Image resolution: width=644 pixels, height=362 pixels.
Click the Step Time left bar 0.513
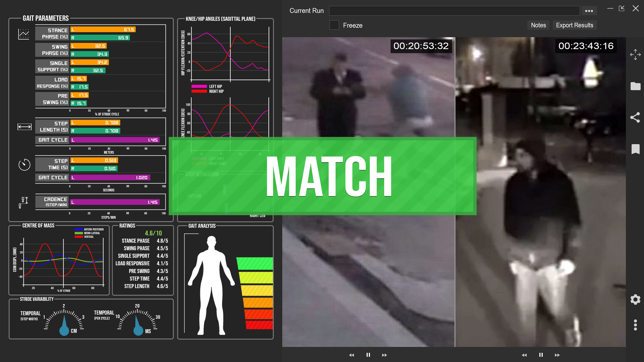pyautogui.click(x=94, y=160)
